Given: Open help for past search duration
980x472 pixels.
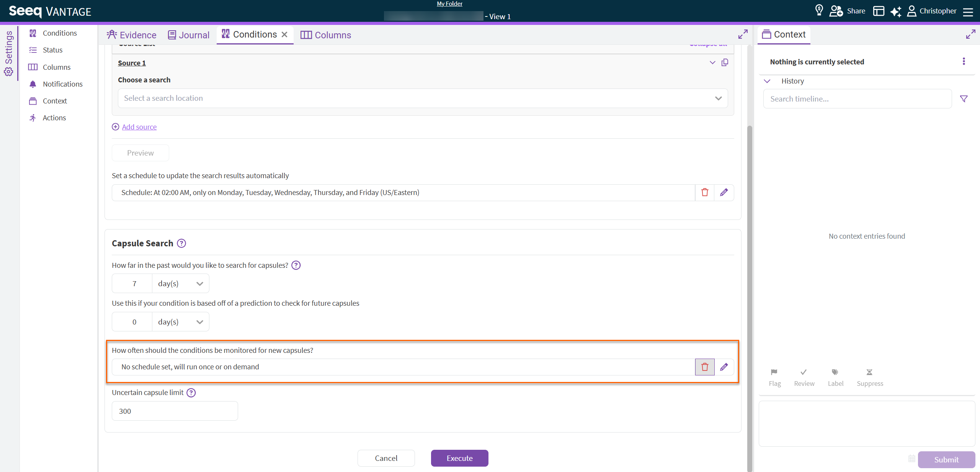Looking at the screenshot, I should 296,265.
